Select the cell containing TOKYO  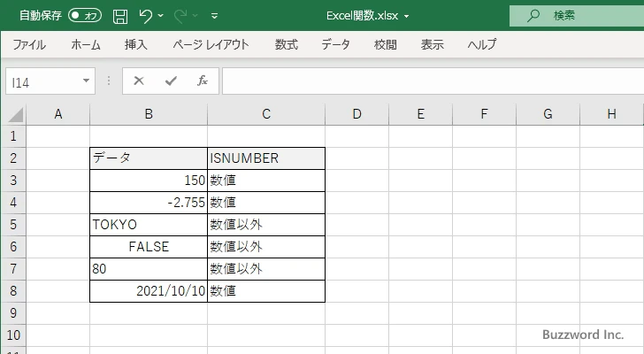click(149, 225)
